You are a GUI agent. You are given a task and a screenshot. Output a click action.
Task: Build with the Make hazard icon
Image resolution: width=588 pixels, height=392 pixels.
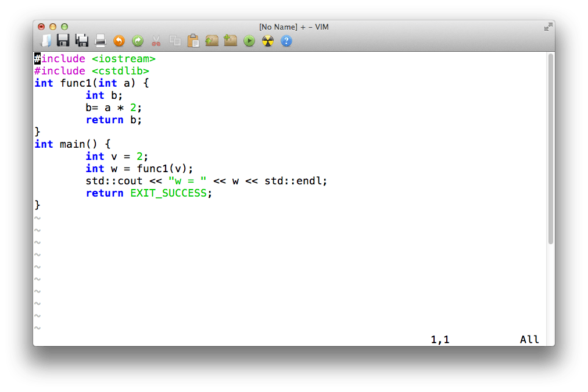pyautogui.click(x=267, y=41)
